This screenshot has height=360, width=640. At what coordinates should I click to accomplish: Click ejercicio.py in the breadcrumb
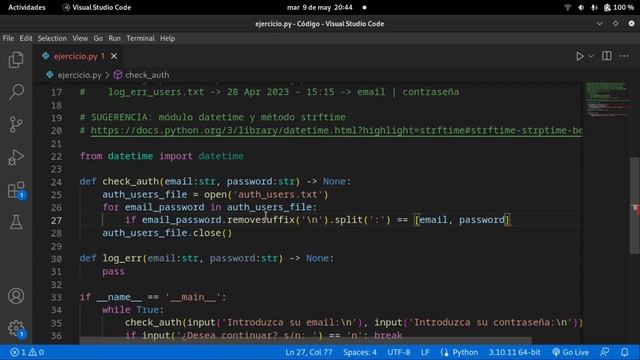(x=79, y=75)
